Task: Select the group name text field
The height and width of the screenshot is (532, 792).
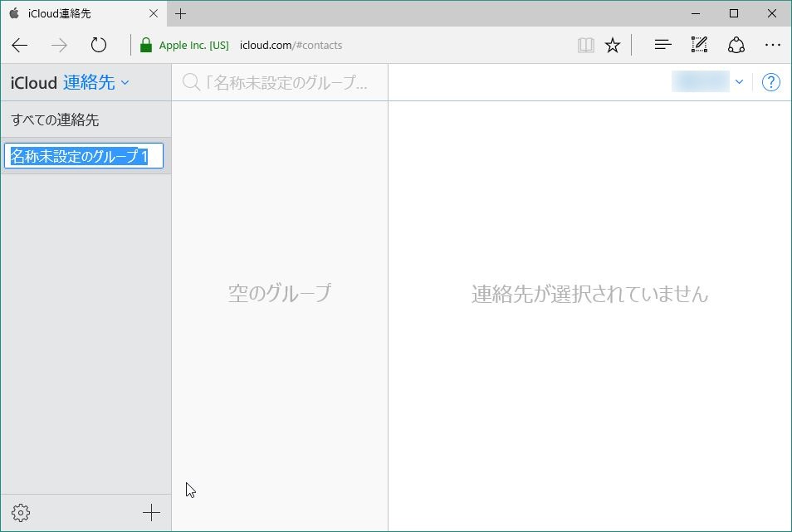Action: (x=83, y=156)
